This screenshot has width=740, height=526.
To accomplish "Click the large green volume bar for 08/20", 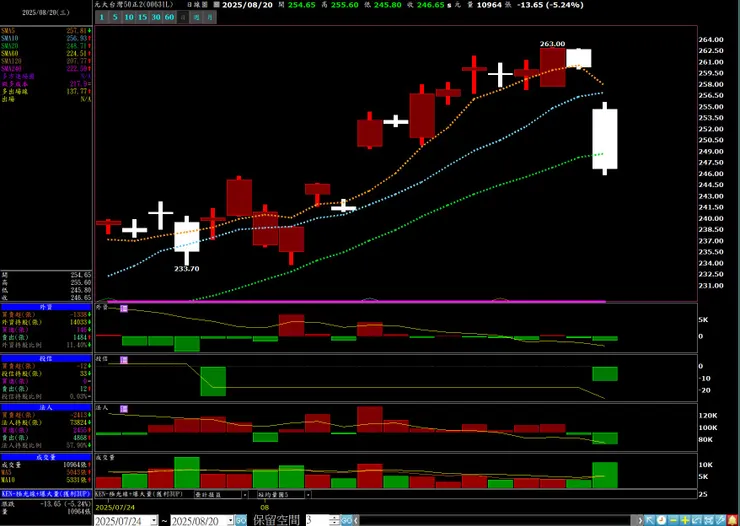I will tap(605, 475).
